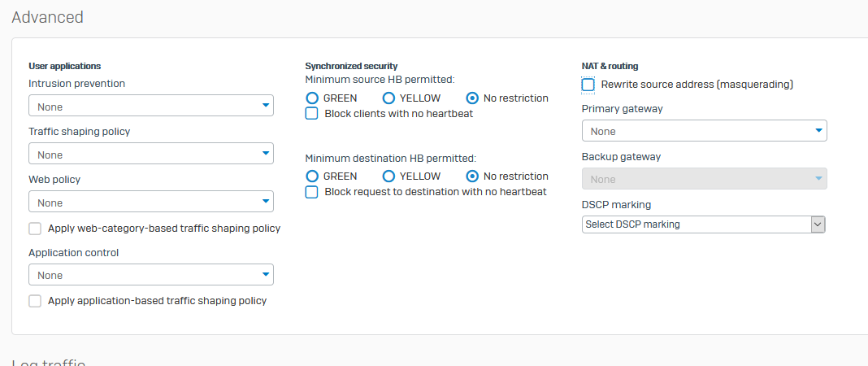Image resolution: width=868 pixels, height=366 pixels.
Task: Click the Advanced section heading
Action: click(48, 17)
